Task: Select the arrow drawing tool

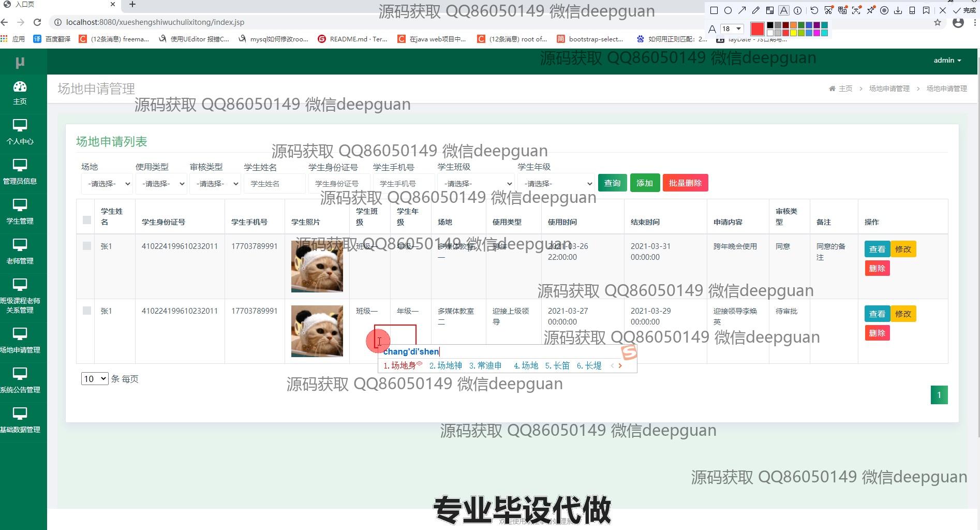Action: click(x=742, y=10)
